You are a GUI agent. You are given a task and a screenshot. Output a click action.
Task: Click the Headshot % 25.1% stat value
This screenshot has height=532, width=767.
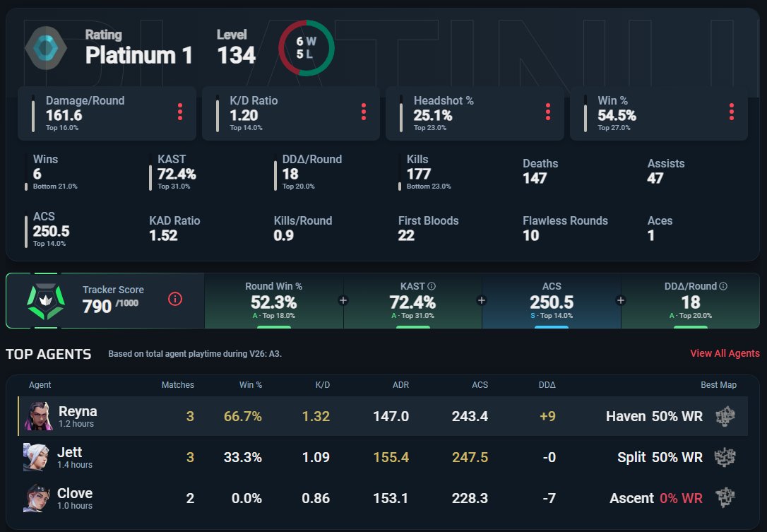tap(433, 115)
